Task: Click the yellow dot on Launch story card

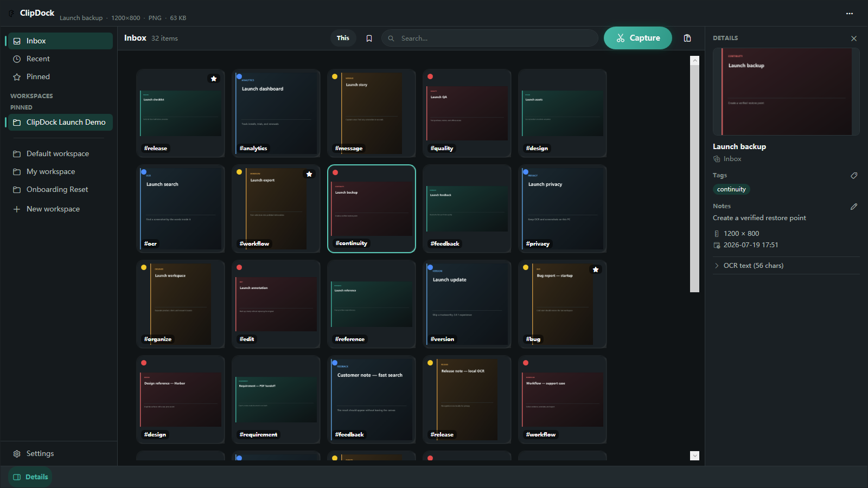Action: pyautogui.click(x=335, y=76)
